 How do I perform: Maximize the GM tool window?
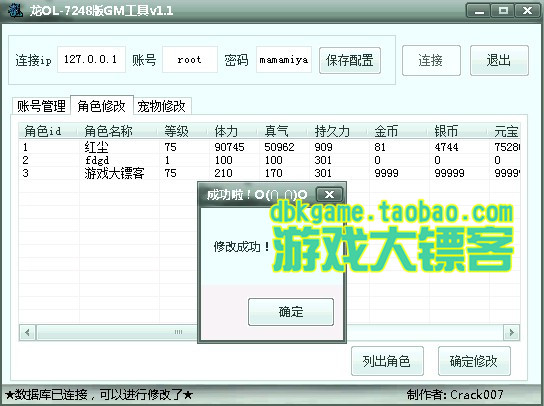[503, 11]
